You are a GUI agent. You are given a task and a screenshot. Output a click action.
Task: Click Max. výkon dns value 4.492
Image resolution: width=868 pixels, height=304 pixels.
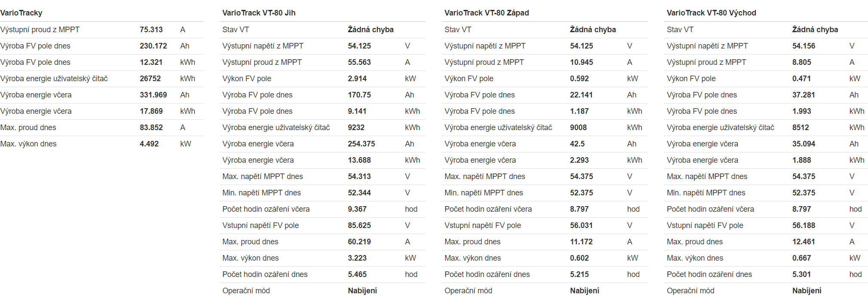149,144
